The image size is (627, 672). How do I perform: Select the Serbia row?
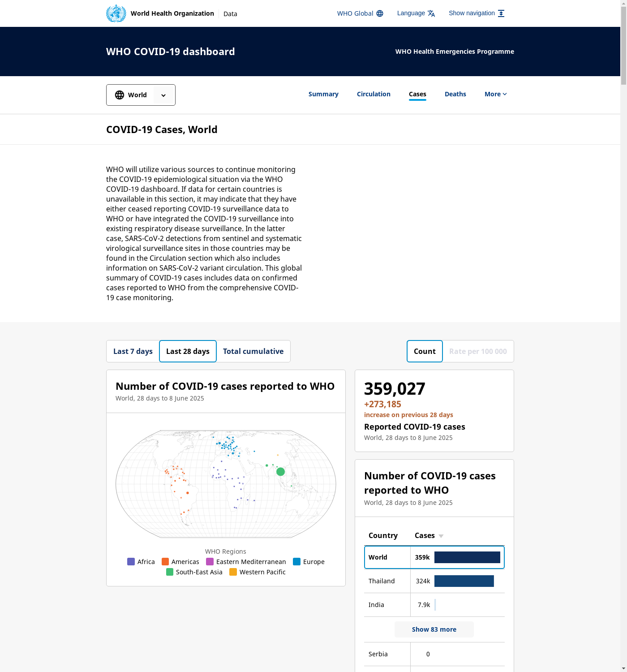(434, 654)
